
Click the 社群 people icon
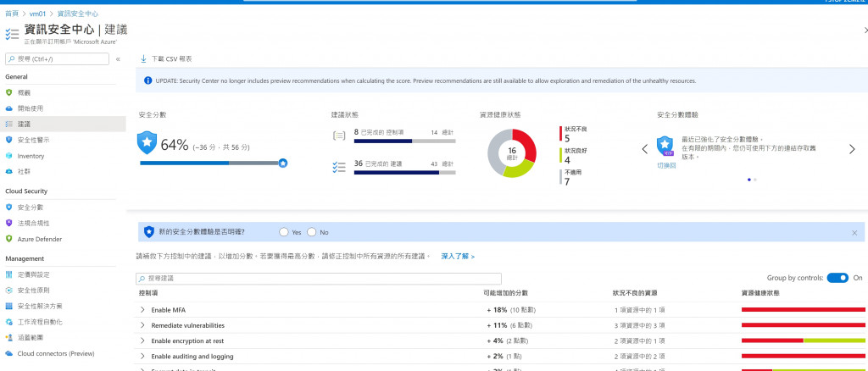8,171
